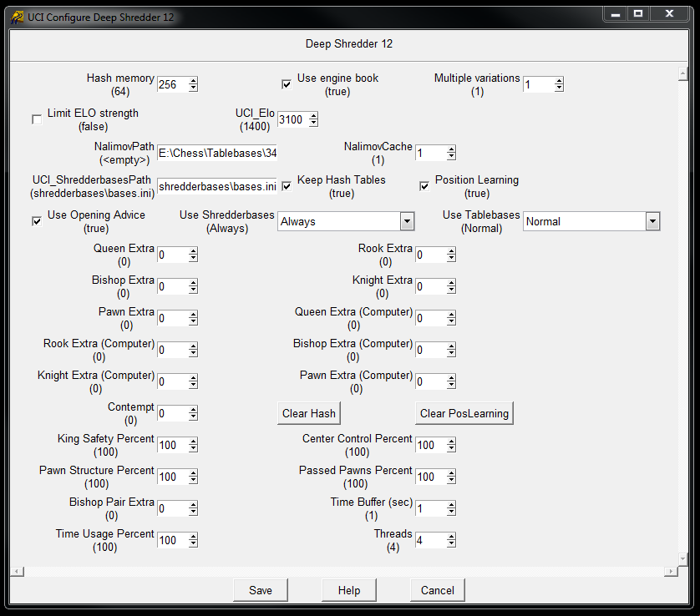
Task: Uncheck the Keep Hash Tables checkbox
Action: tap(287, 186)
